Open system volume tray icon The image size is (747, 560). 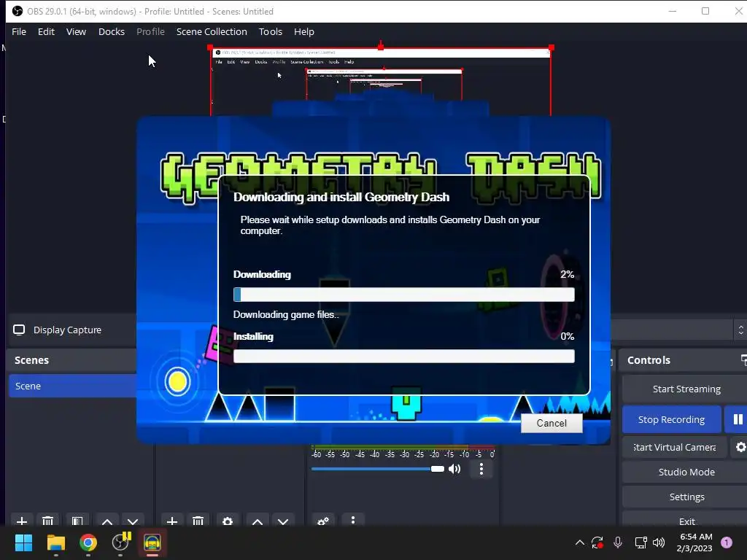(x=659, y=542)
